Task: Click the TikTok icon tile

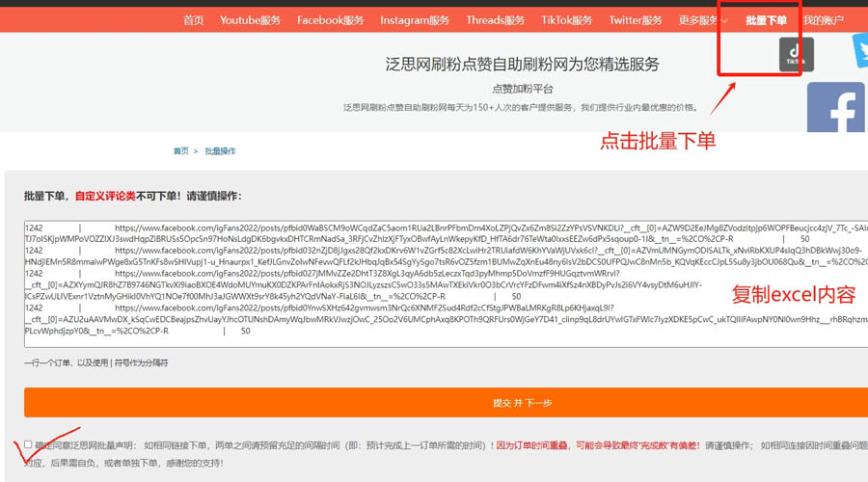Action: 796,55
